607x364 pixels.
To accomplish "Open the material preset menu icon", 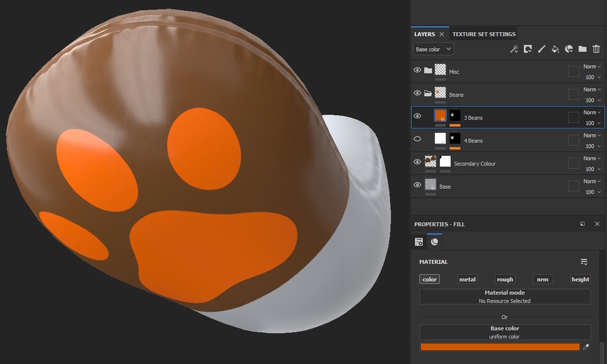I will coord(584,262).
